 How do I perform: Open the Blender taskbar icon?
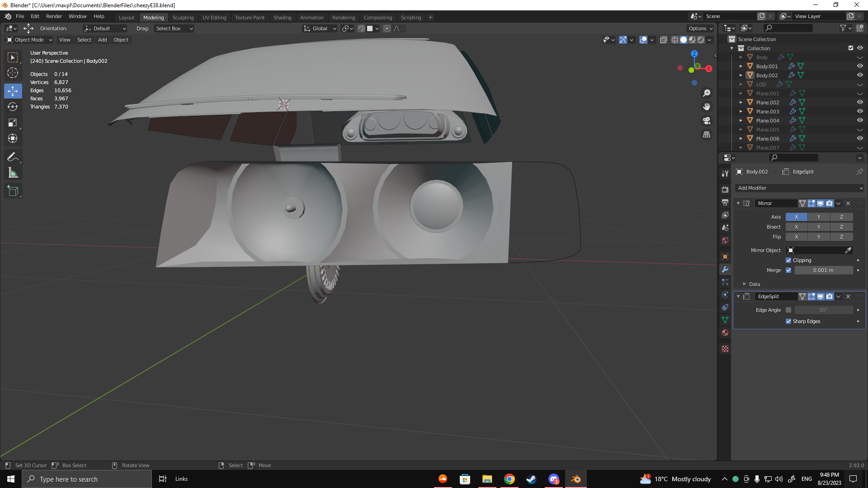tap(576, 479)
